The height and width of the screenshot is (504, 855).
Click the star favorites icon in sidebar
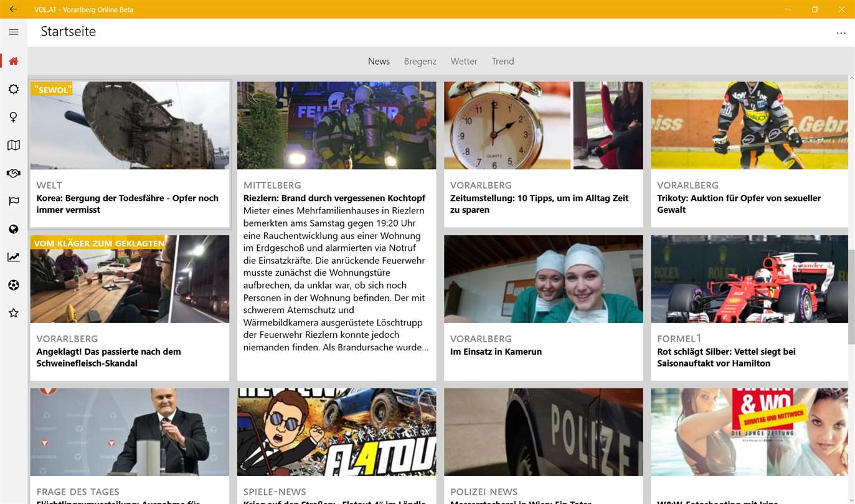click(x=14, y=313)
